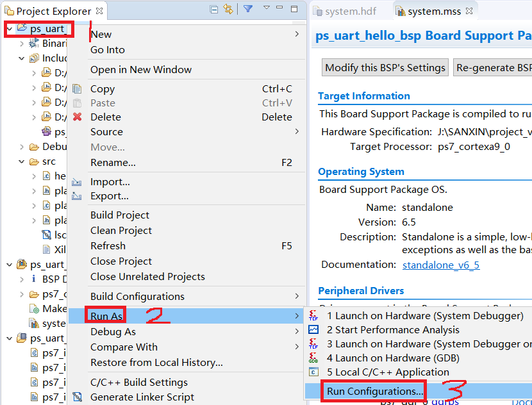Click the Copy icon in context menu
The height and width of the screenshot is (405, 532).
(78, 89)
